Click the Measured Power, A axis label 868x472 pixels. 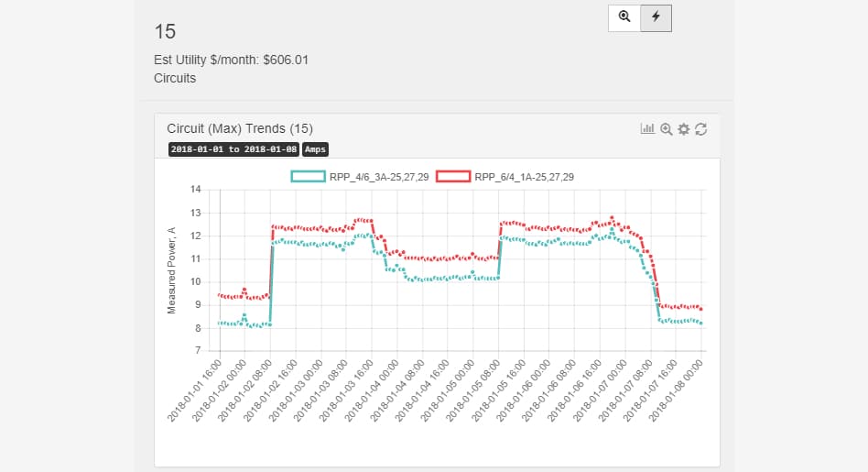coord(171,270)
